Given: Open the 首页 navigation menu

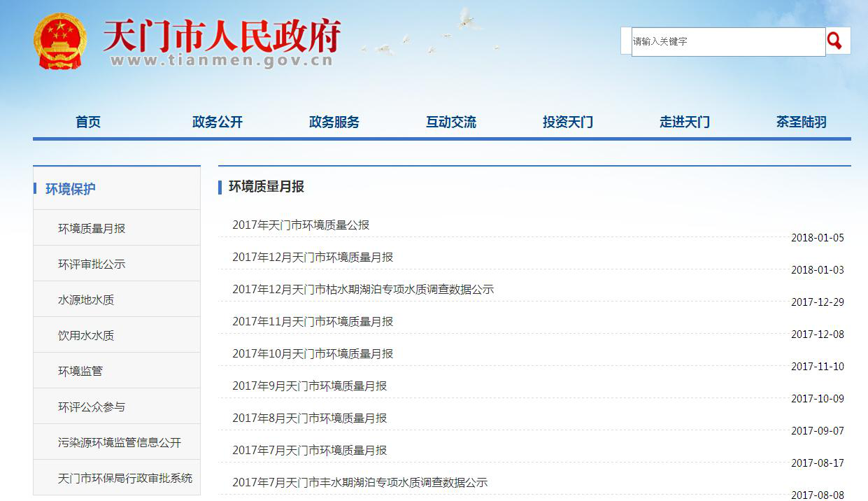Looking at the screenshot, I should pyautogui.click(x=88, y=122).
